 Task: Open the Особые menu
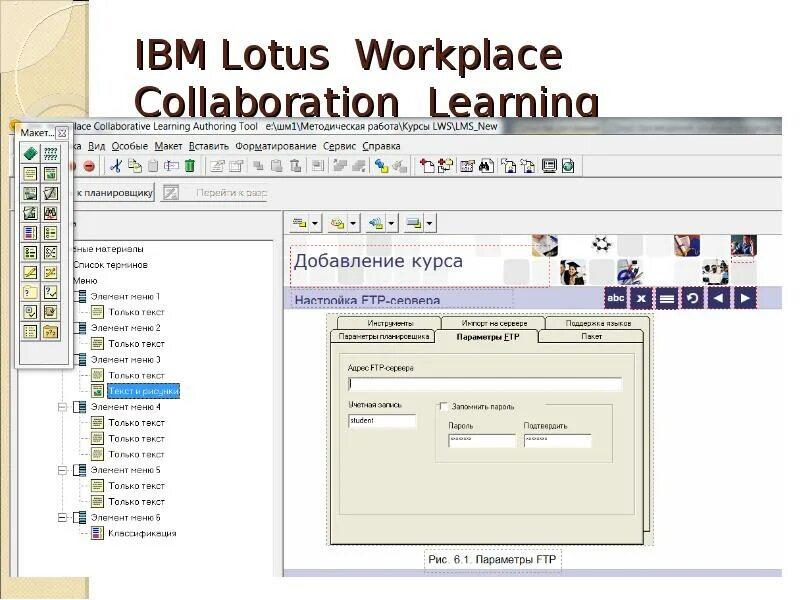[130, 146]
